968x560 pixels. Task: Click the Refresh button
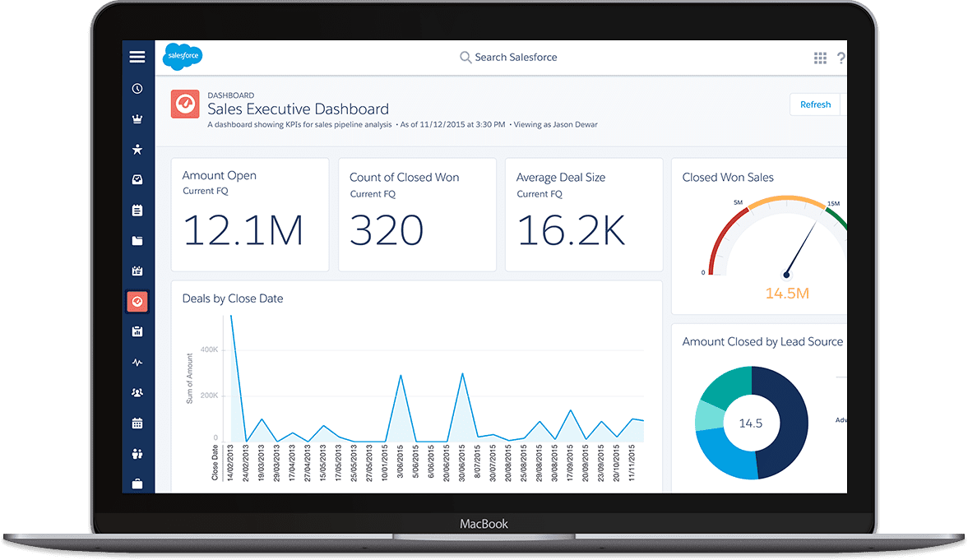[815, 104]
